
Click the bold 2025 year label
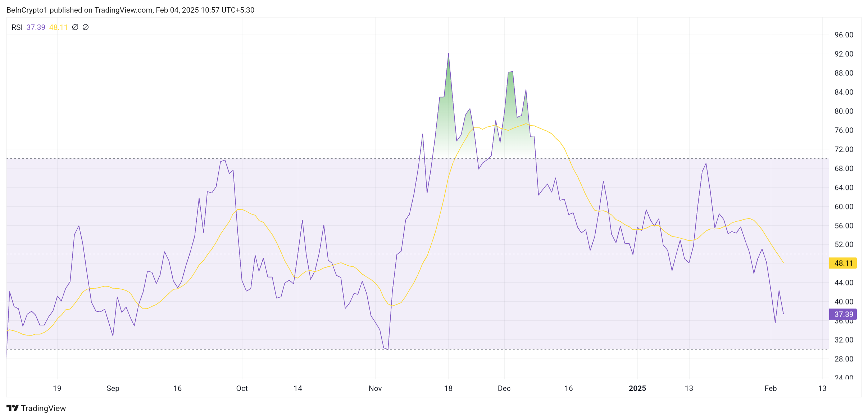point(637,388)
